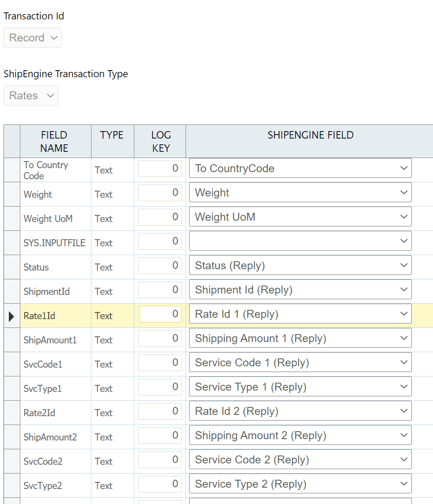
Task: Click the row selector for the ShipmentId row
Action: (12, 291)
